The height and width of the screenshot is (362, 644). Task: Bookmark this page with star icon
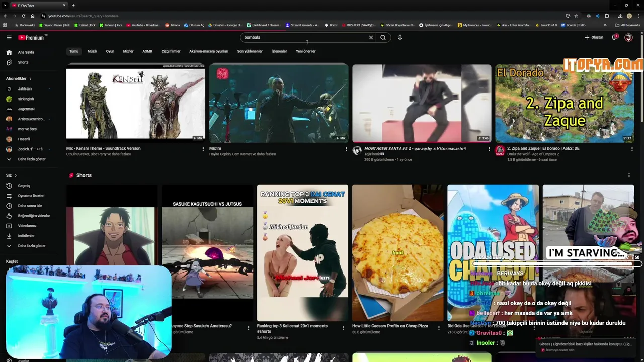tap(576, 16)
